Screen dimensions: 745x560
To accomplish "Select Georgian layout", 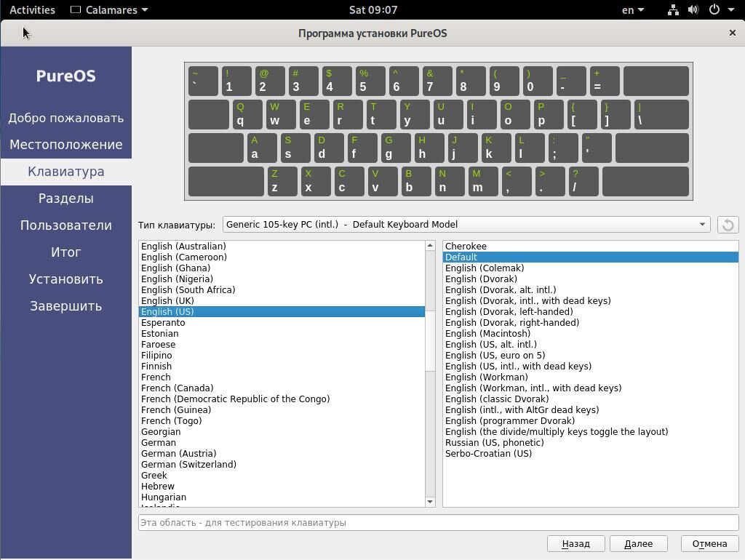I will coord(282,432).
